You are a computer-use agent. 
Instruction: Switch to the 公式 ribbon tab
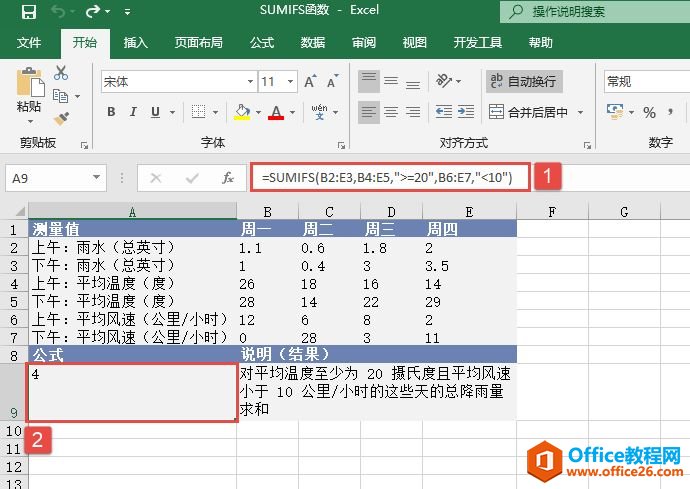pos(262,43)
